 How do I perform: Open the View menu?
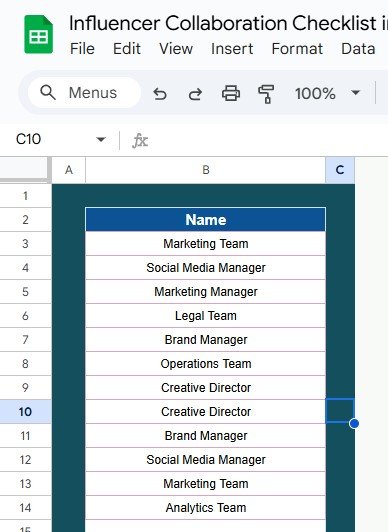tap(176, 49)
